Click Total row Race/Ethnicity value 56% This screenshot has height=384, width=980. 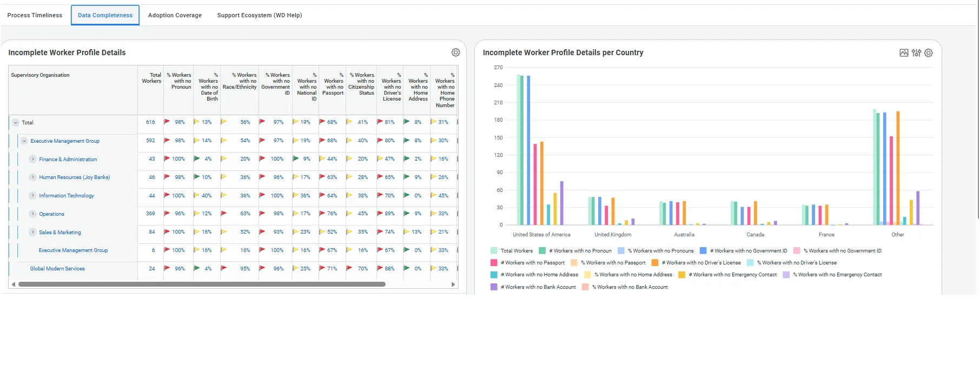[x=245, y=122]
